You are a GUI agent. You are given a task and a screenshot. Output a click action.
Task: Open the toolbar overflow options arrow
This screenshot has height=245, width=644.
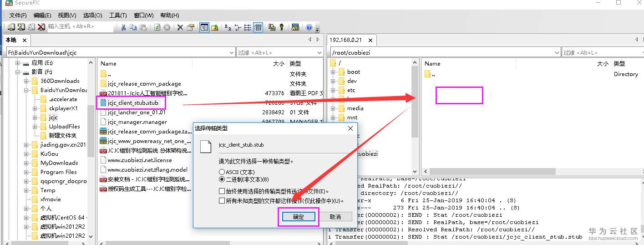click(317, 30)
